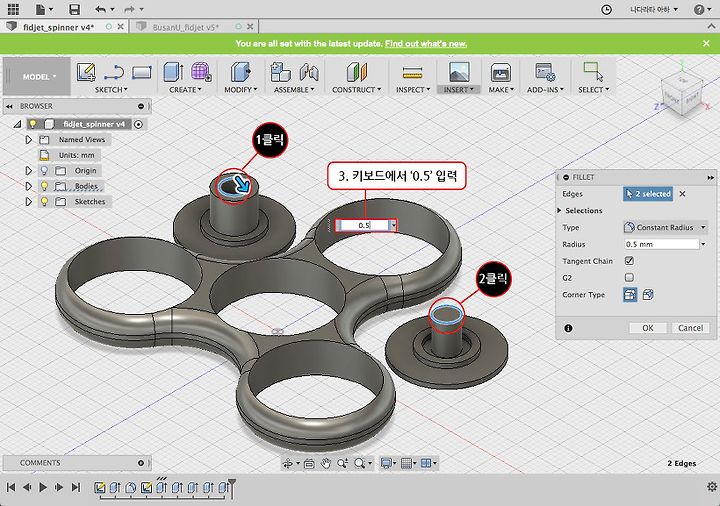The height and width of the screenshot is (506, 720).
Task: Select the Measure inspect tool
Action: (412, 72)
